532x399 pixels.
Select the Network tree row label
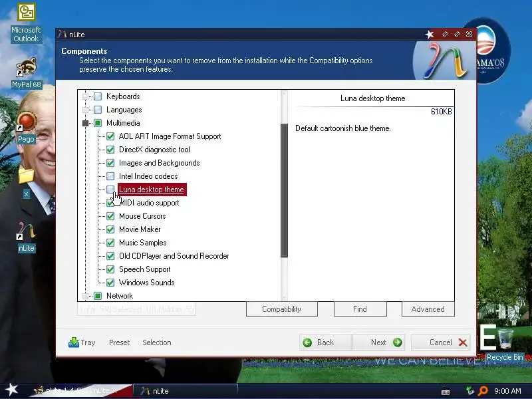[x=120, y=296]
